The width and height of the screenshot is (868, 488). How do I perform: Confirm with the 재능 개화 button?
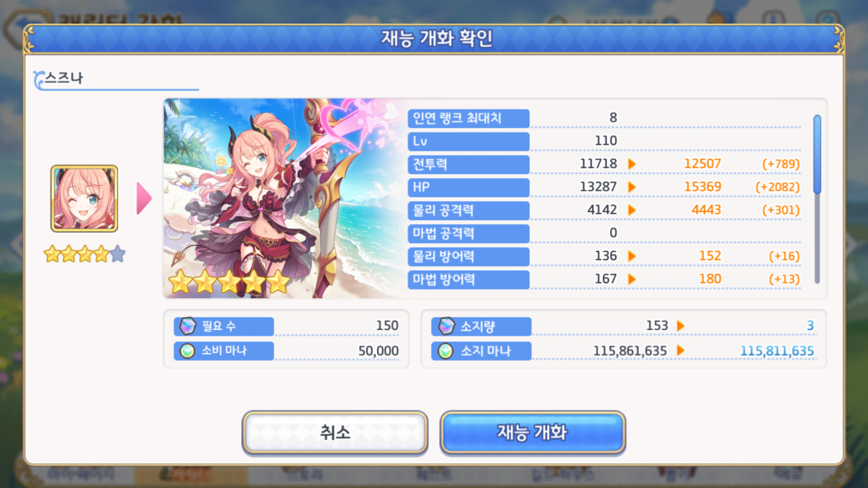532,432
